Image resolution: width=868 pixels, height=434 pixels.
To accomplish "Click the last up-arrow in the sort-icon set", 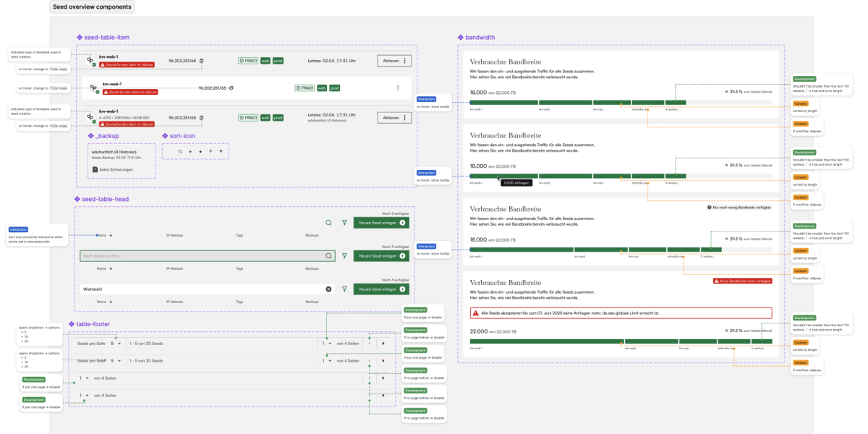I will pyautogui.click(x=219, y=151).
